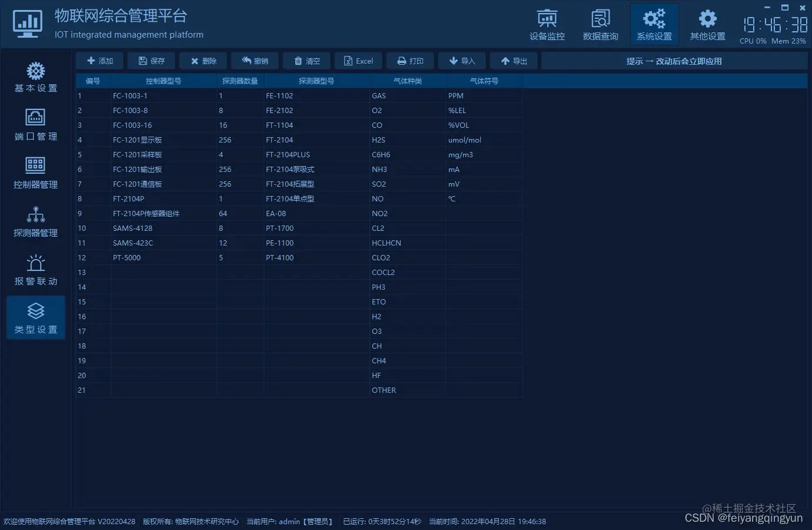Export data with the Excel button
This screenshot has width=812, height=530.
(x=358, y=60)
